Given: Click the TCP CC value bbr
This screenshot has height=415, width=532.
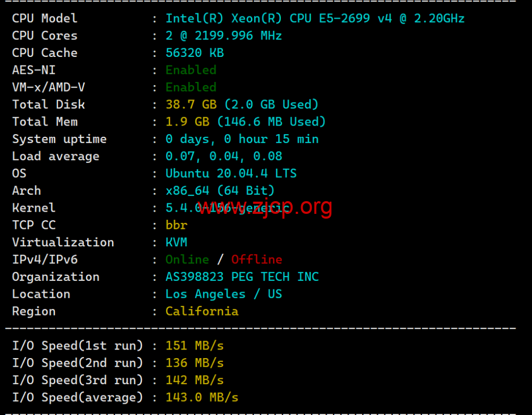Looking at the screenshot, I should tap(177, 225).
